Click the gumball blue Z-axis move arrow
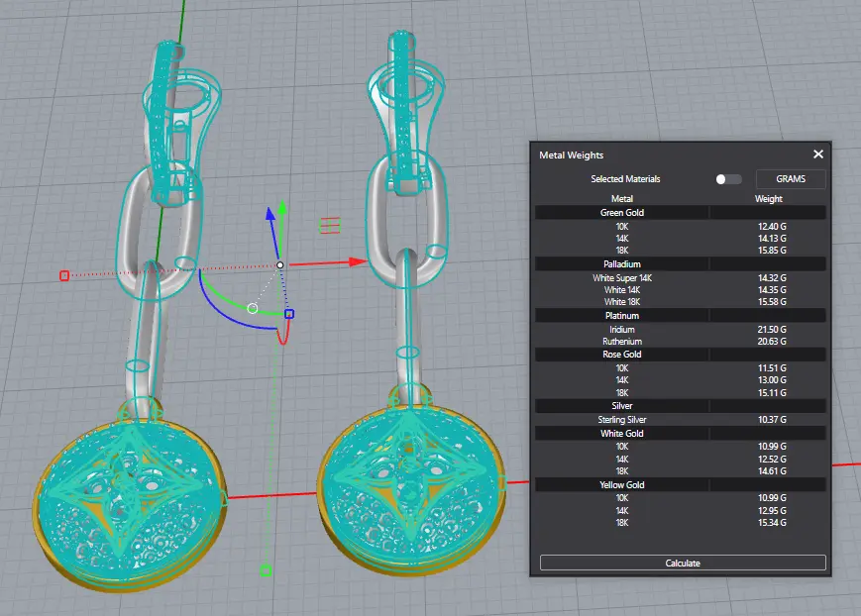The image size is (861, 616). pos(267,215)
